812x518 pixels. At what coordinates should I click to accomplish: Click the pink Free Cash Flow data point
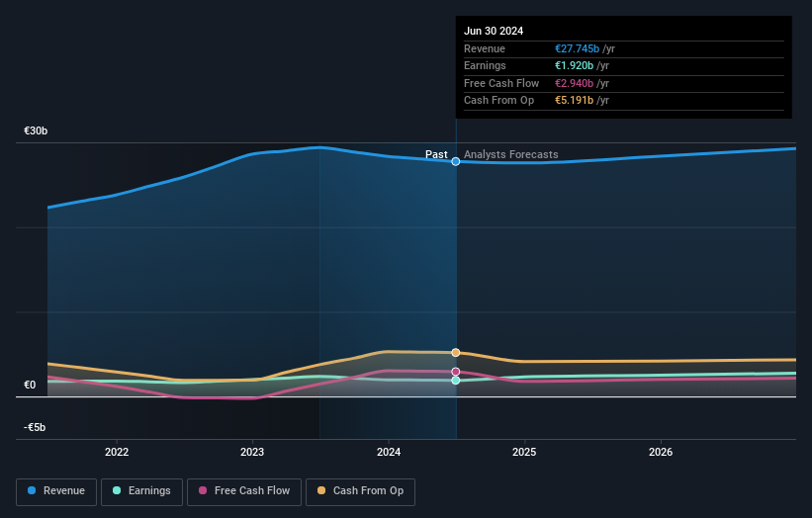pos(456,372)
